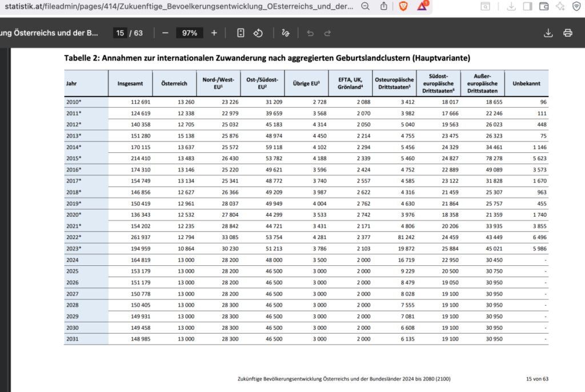Click the magnifier zoom icon in address bar
This screenshot has width=585, height=392.
pyautogui.click(x=366, y=6)
